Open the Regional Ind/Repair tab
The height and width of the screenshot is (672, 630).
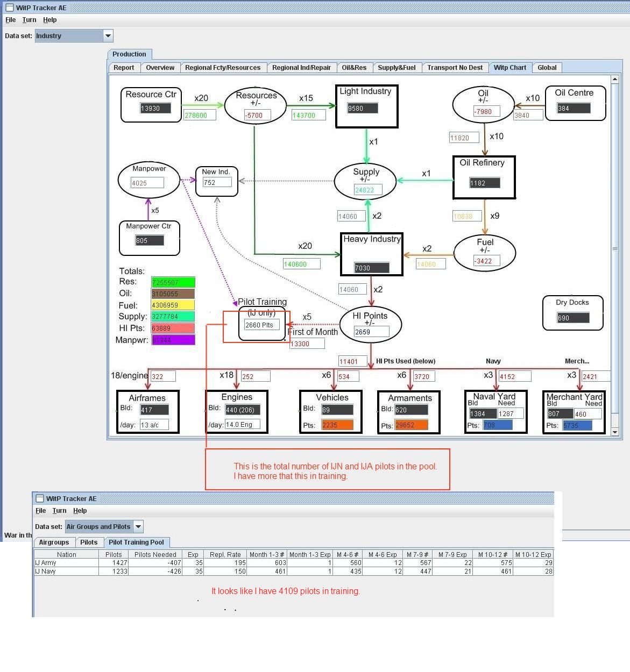click(x=301, y=68)
